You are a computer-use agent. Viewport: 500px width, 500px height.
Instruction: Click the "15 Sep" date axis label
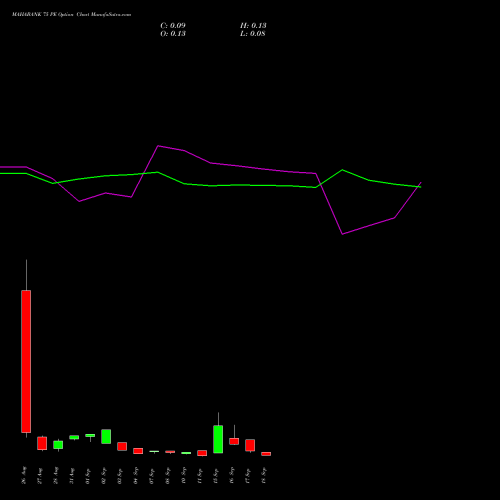[216, 476]
